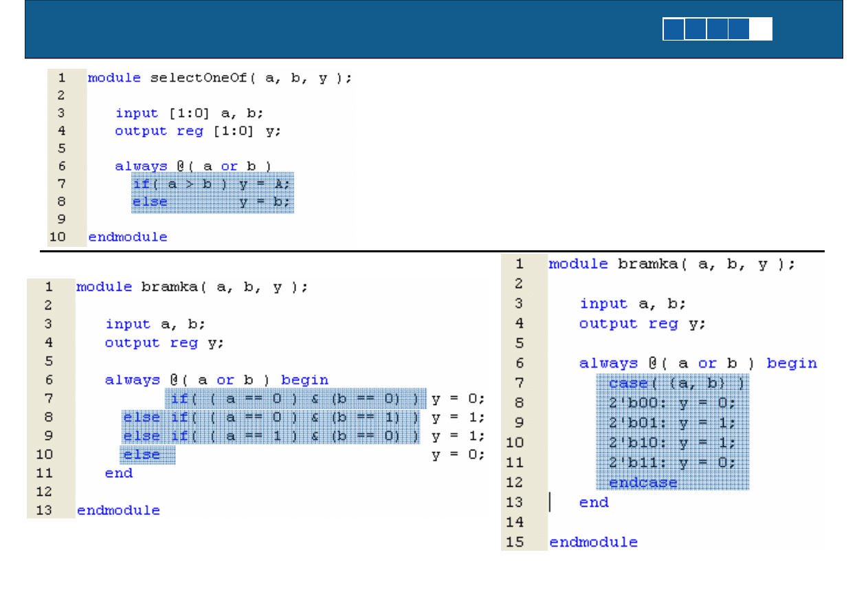Select highlighted 'if( a > b ) y = A;' line
The height and width of the screenshot is (614, 868).
(212, 184)
